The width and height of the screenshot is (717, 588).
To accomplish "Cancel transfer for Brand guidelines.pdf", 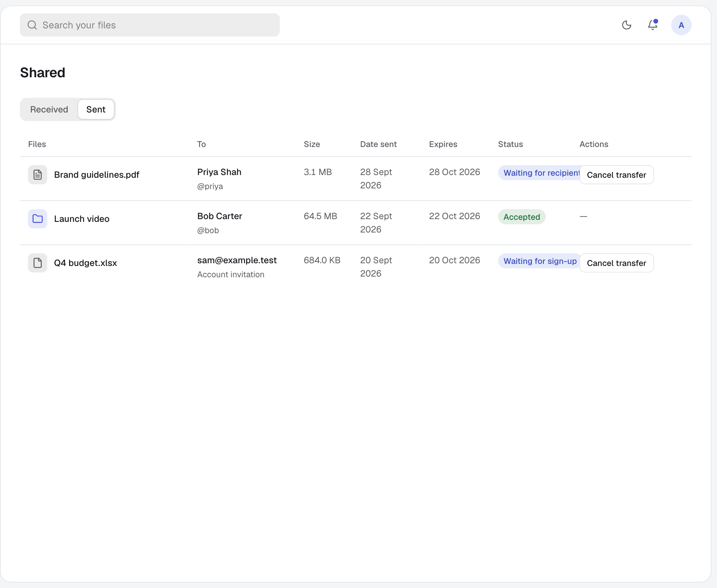I will click(616, 175).
